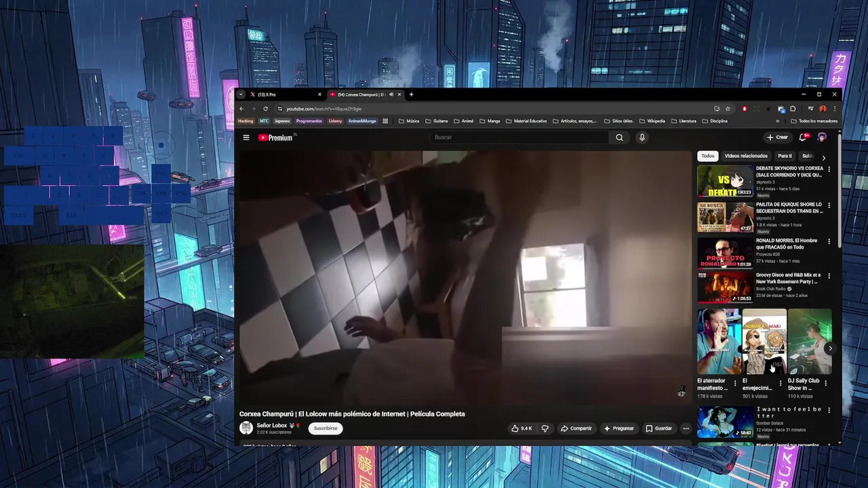Open Chrome extensions puzzle icon
The image size is (868, 488).
pos(793,108)
